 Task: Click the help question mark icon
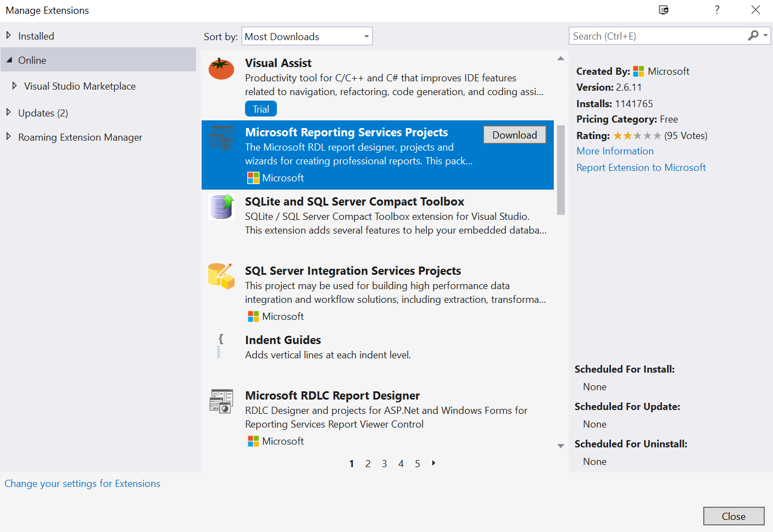pyautogui.click(x=717, y=10)
